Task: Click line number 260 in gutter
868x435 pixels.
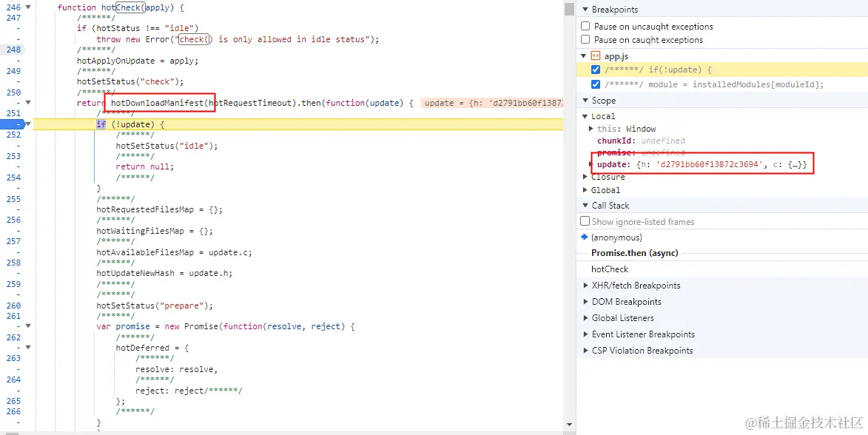Action: pyautogui.click(x=14, y=306)
